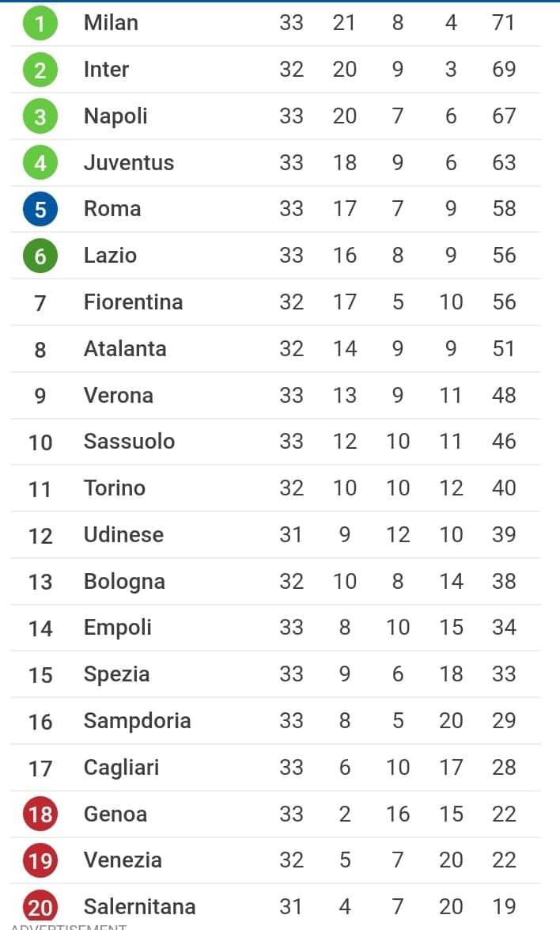
Task: Select the Salernitana team name
Action: [139, 906]
